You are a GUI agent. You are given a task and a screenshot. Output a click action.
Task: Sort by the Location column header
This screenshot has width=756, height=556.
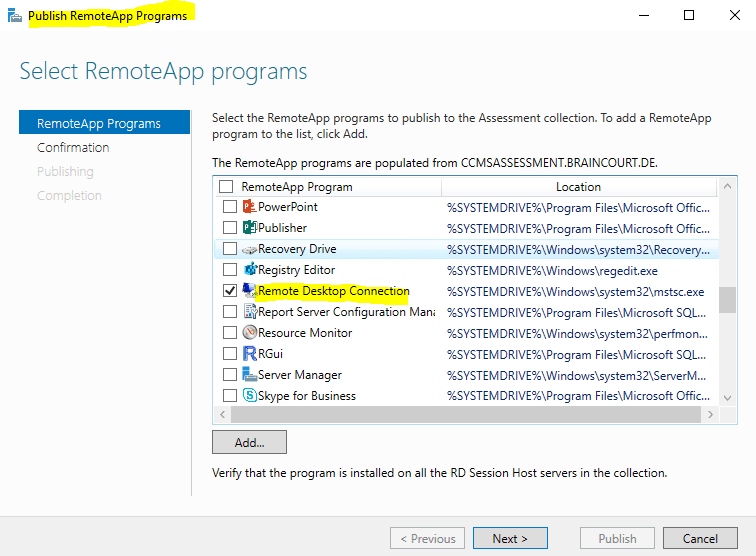579,187
